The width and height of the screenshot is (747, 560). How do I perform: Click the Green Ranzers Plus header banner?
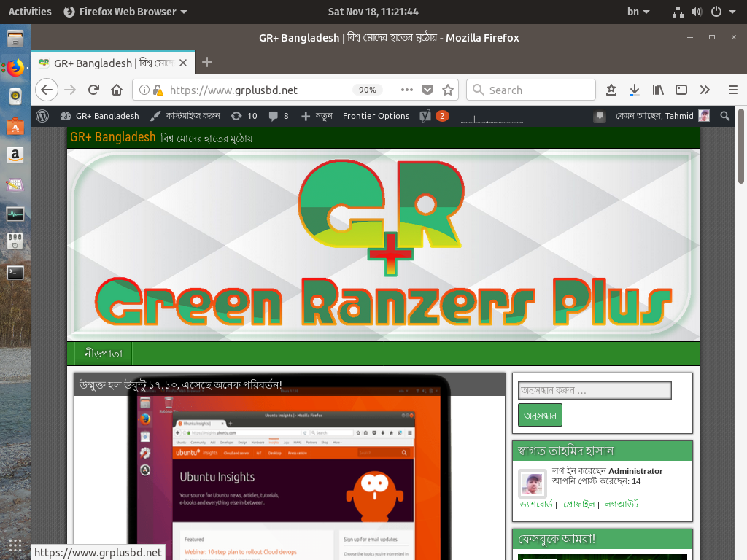pyautogui.click(x=383, y=245)
